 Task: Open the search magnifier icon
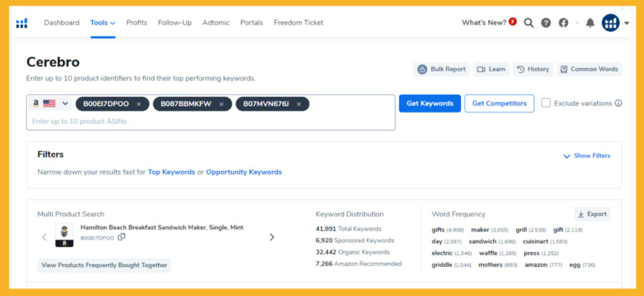pos(529,23)
